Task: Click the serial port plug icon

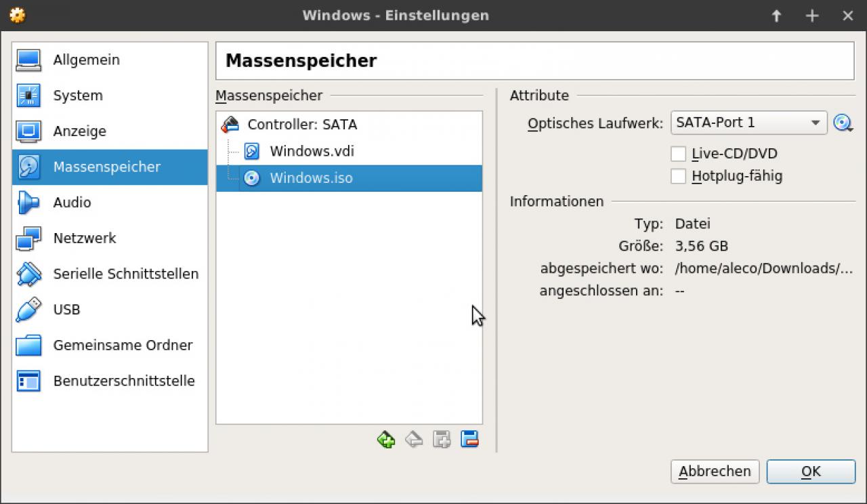Action: [x=29, y=274]
